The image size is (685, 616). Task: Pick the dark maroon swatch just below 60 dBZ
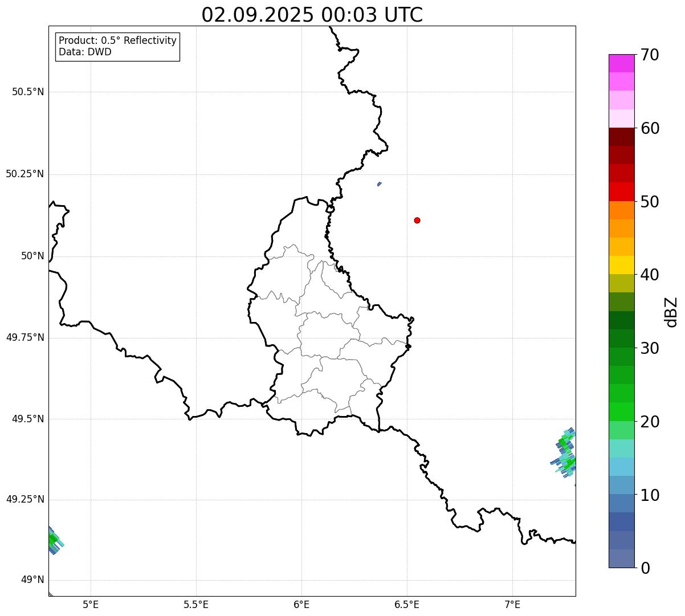click(621, 137)
